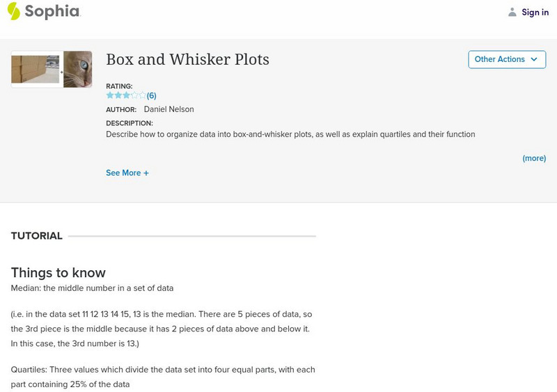
Task: Click the Things to know heading
Action: pyautogui.click(x=58, y=273)
